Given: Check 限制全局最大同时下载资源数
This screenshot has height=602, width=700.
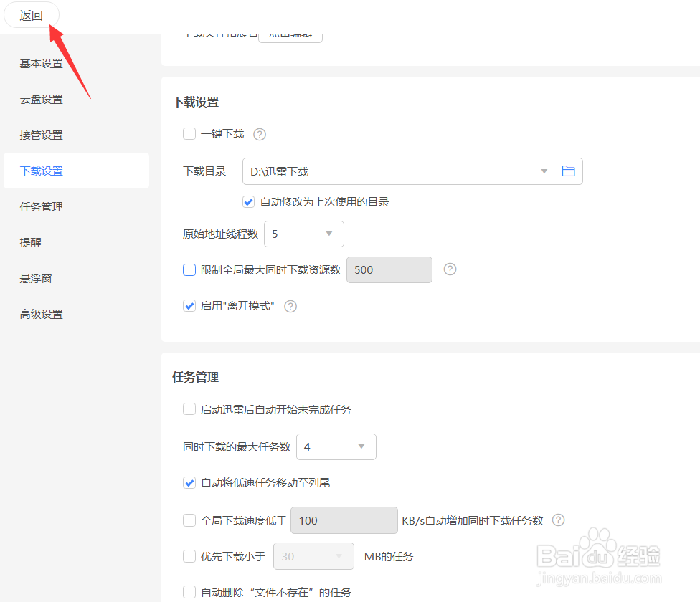Looking at the screenshot, I should pos(189,269).
